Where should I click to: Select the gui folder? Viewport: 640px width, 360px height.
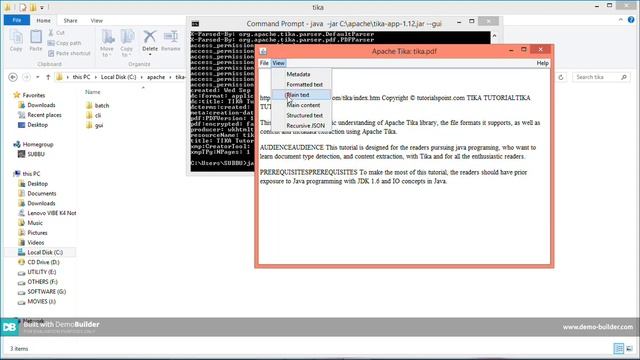pos(94,125)
